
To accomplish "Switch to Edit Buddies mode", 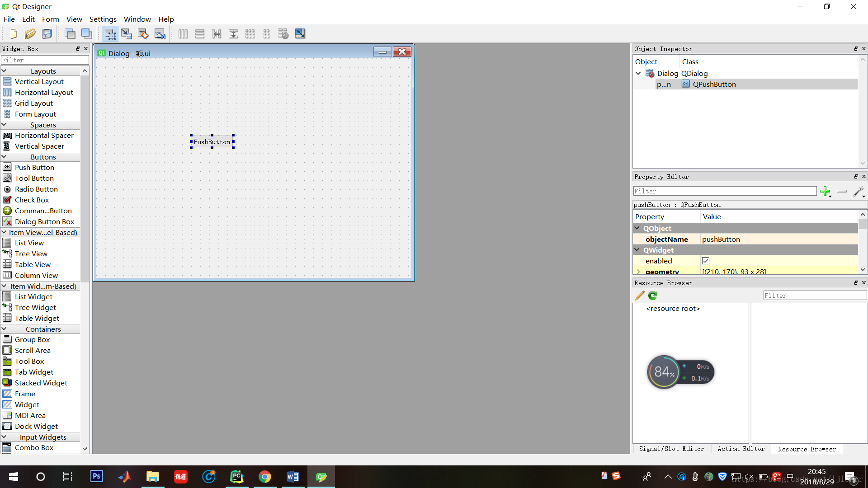I will pos(143,34).
